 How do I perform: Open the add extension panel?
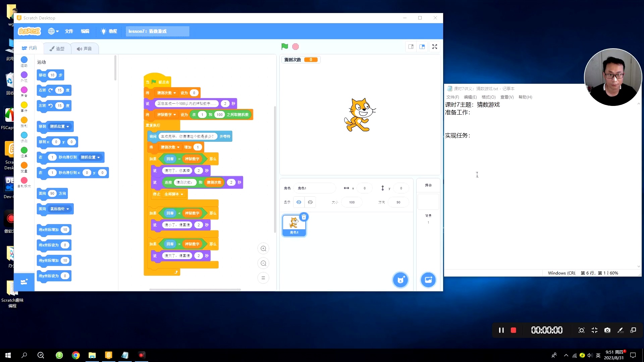pyautogui.click(x=24, y=282)
